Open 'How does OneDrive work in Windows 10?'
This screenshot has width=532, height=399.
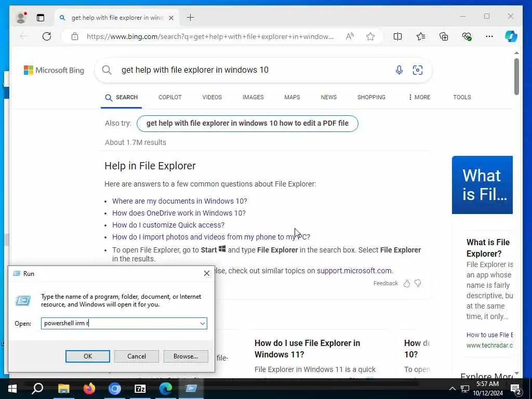[x=179, y=213]
